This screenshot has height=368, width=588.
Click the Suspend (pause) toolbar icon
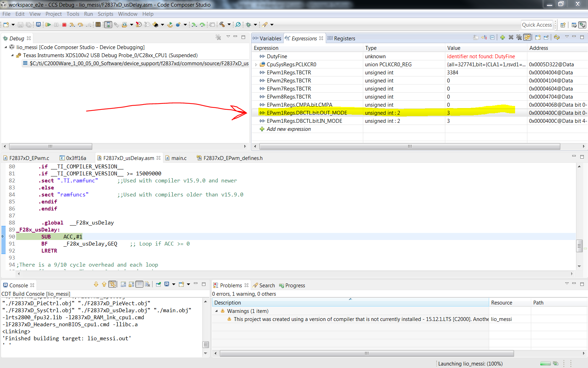tap(56, 25)
